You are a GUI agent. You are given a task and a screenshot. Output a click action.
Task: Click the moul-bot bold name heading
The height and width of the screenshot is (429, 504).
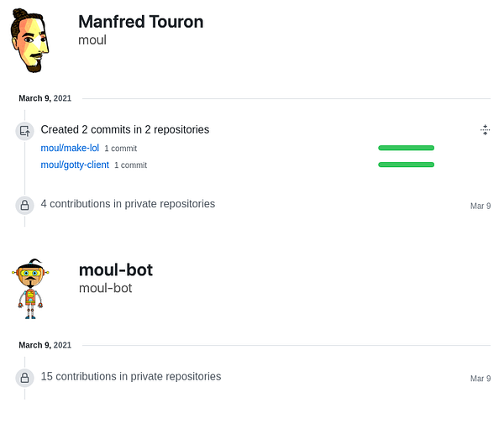[115, 269]
